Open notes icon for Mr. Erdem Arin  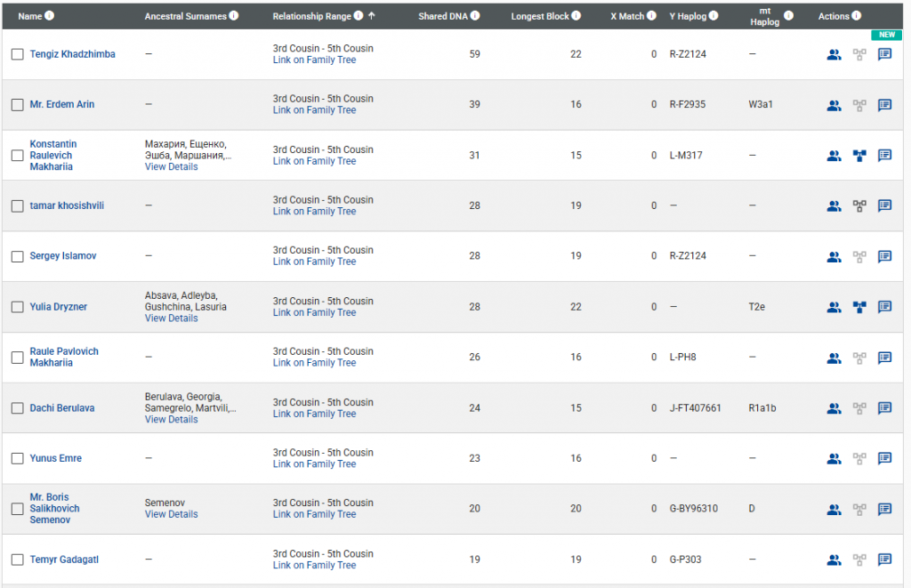(884, 105)
